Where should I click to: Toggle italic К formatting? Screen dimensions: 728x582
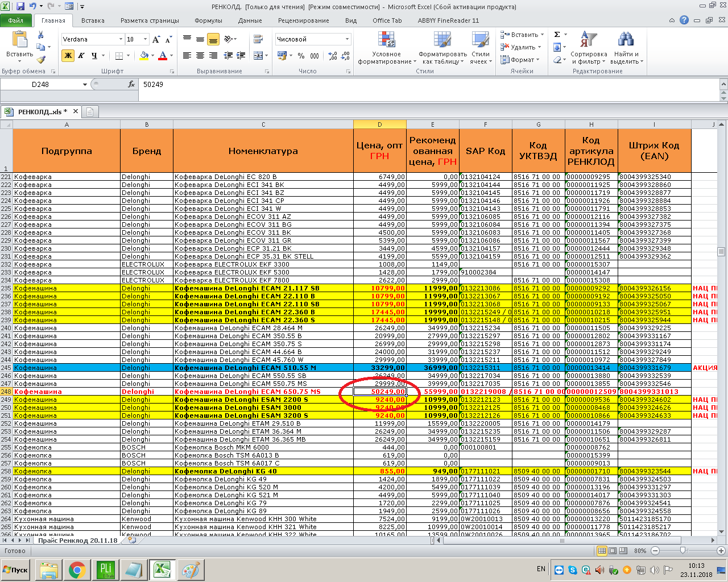[x=81, y=56]
